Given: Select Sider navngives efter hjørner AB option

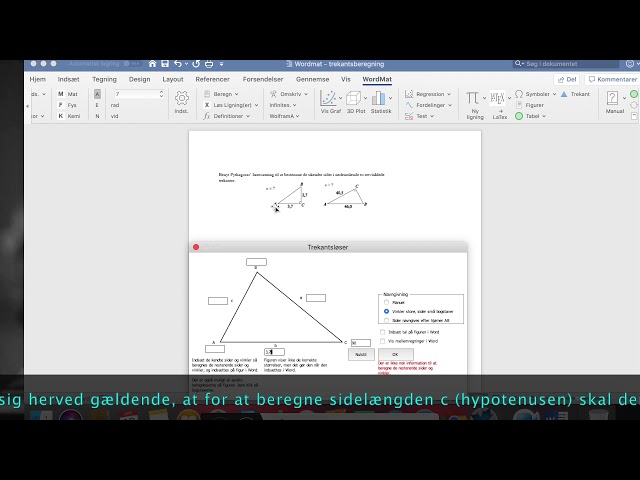Looking at the screenshot, I should (386, 320).
